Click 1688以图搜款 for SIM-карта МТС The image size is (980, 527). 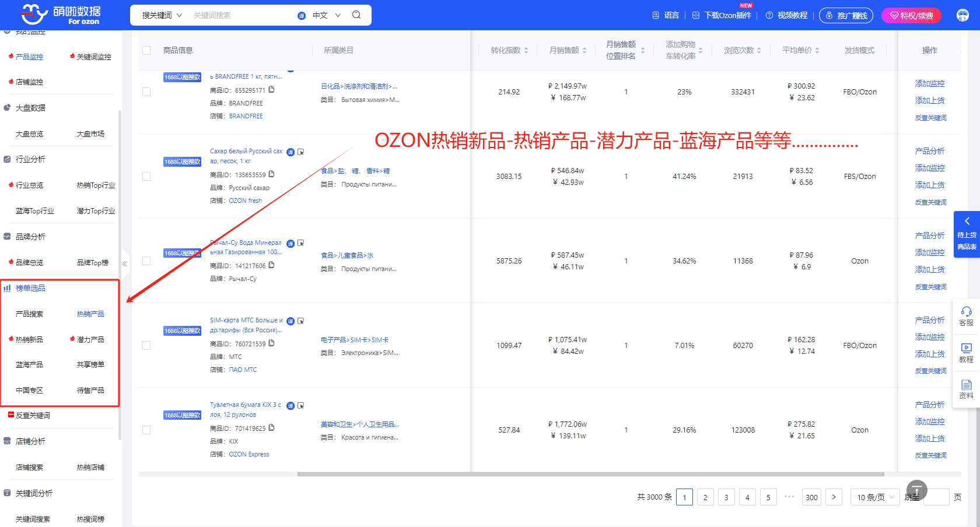[182, 331]
